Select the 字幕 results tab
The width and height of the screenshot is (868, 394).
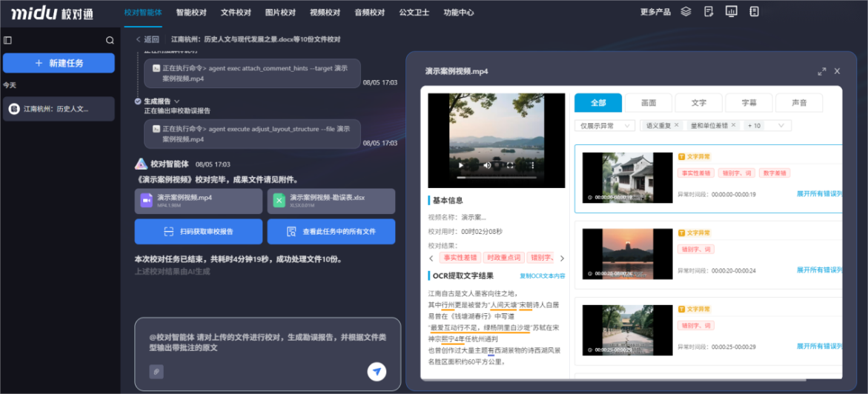click(x=749, y=103)
